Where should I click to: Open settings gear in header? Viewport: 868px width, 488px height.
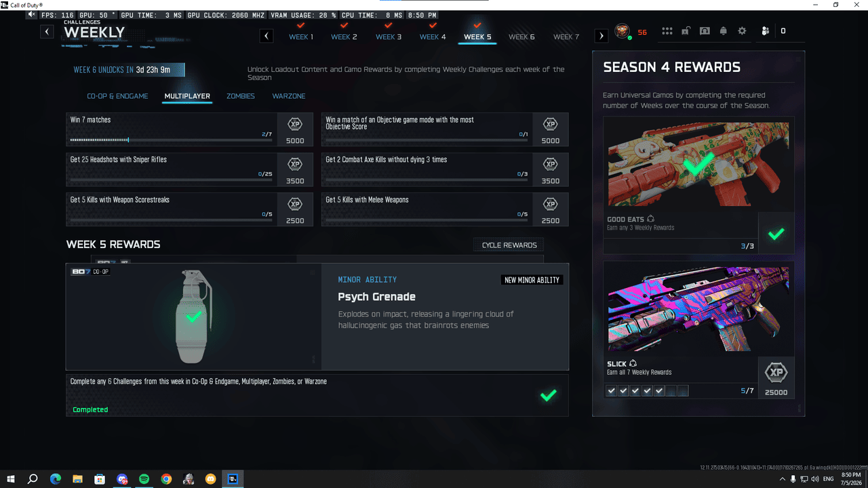pos(742,31)
